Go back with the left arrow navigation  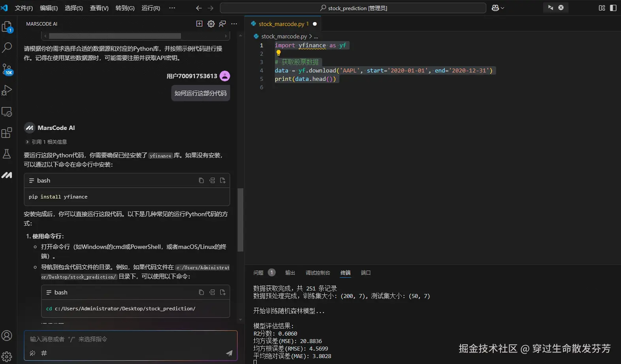pyautogui.click(x=199, y=8)
